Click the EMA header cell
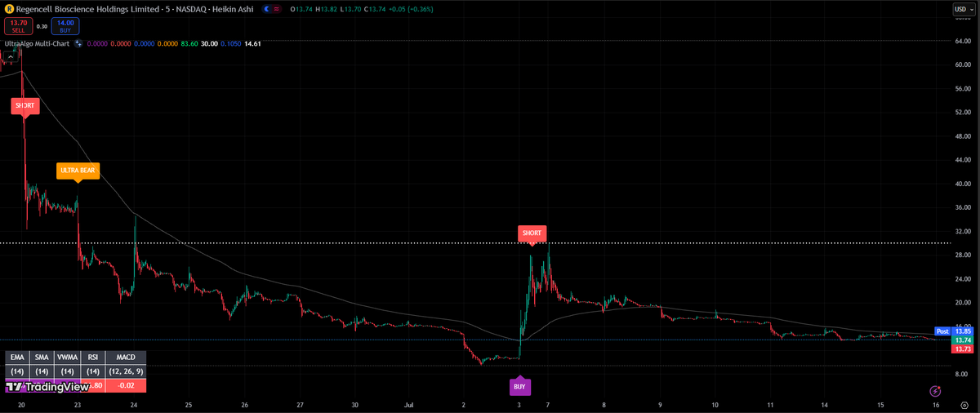 17,357
